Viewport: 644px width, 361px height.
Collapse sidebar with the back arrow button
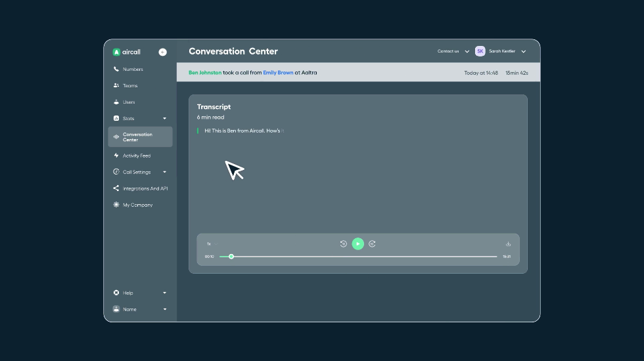point(163,52)
